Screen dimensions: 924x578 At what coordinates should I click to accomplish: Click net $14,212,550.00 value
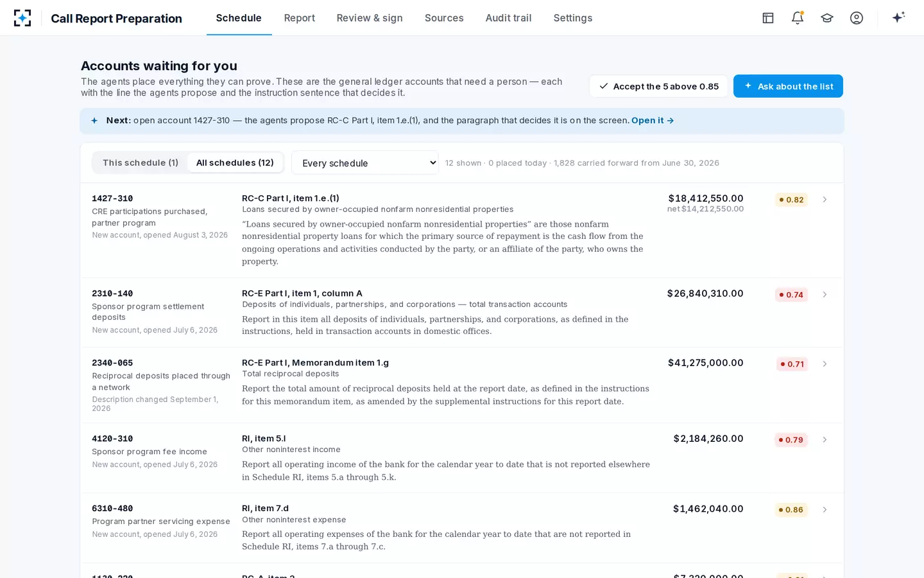pyautogui.click(x=706, y=209)
